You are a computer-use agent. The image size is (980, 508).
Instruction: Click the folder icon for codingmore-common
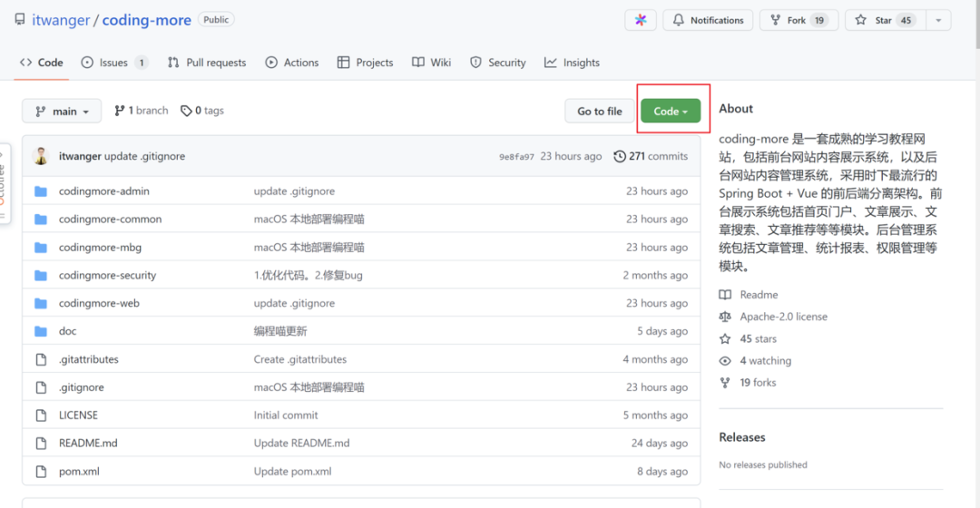pos(41,220)
